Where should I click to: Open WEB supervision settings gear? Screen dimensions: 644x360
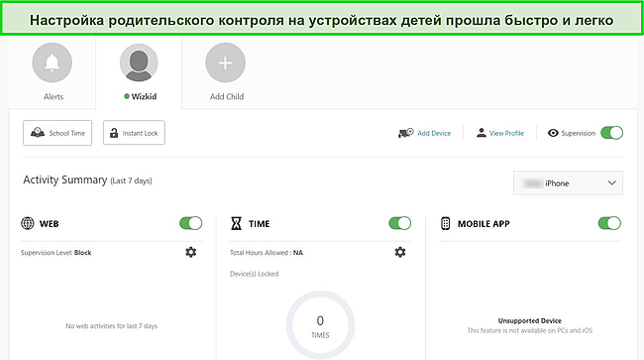click(191, 252)
